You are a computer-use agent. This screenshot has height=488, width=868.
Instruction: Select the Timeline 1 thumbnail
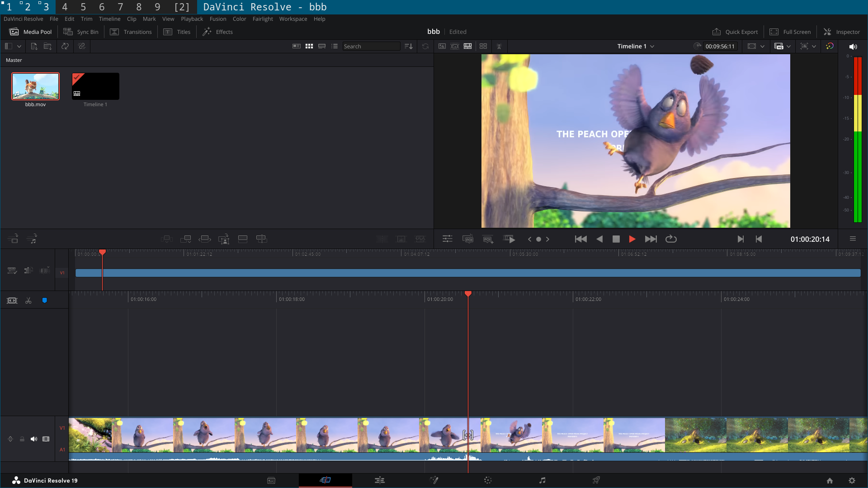95,86
